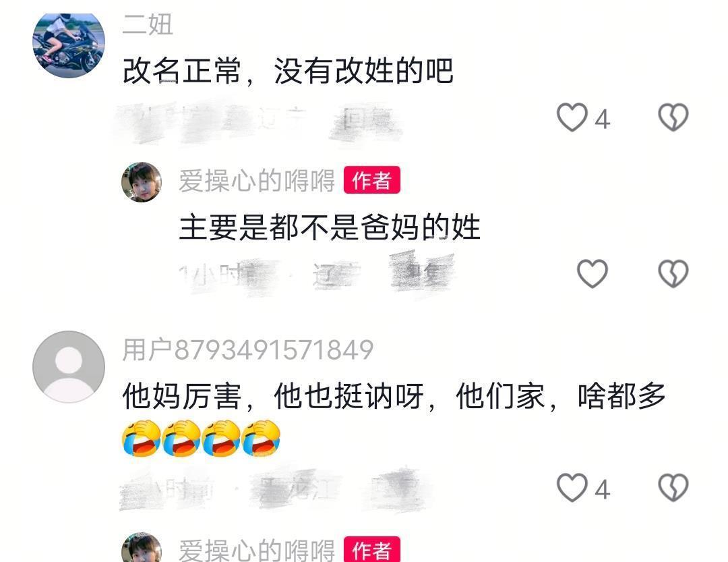Open username 用户8793491571849 profile link
728x562 pixels.
248,349
